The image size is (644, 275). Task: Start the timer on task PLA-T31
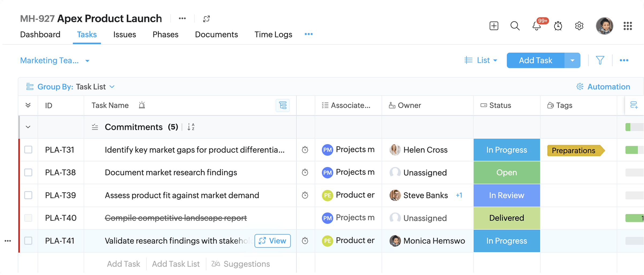click(306, 150)
